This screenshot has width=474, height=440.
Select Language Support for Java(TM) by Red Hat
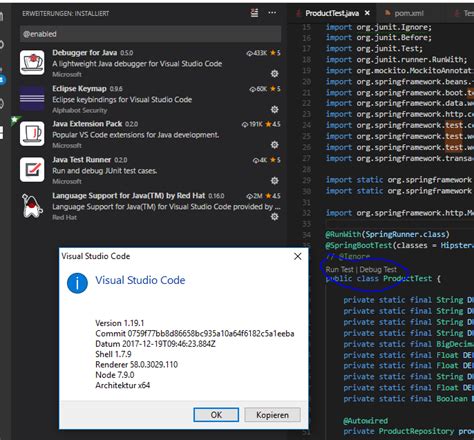[x=129, y=196]
